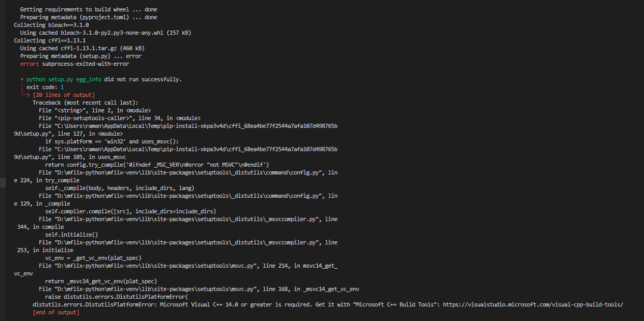Click the "exit code: 1" line

click(x=45, y=87)
